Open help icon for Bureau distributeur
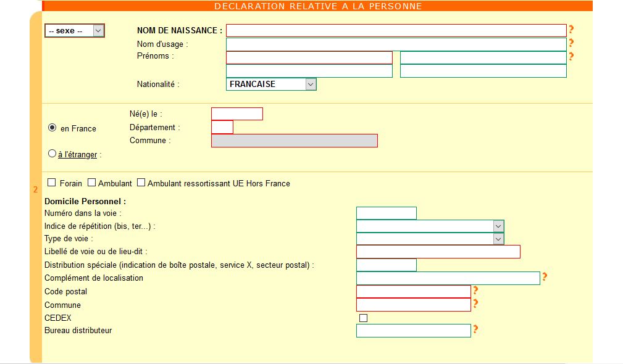Screen dimensions: 623x364 point(475,329)
